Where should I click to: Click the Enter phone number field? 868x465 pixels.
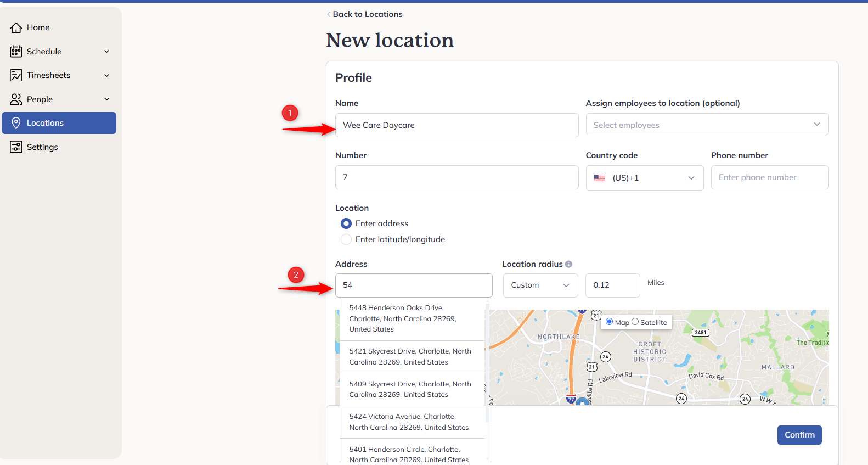[770, 177]
